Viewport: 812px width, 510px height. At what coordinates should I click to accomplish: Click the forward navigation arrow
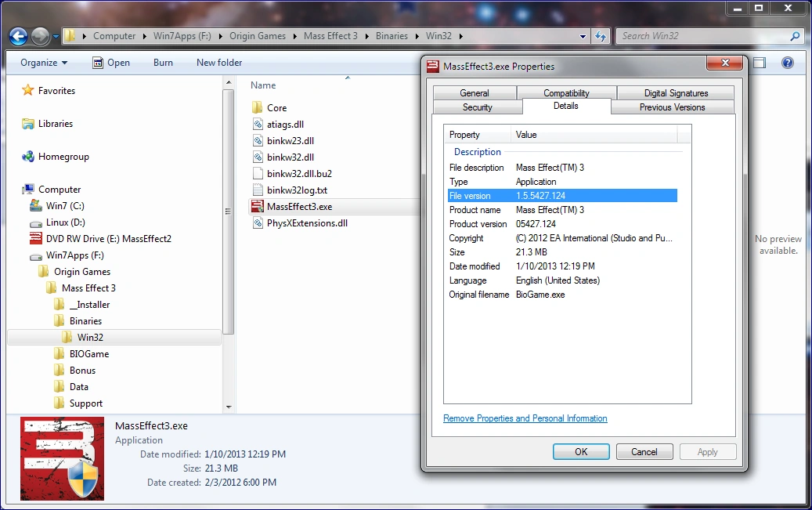40,36
